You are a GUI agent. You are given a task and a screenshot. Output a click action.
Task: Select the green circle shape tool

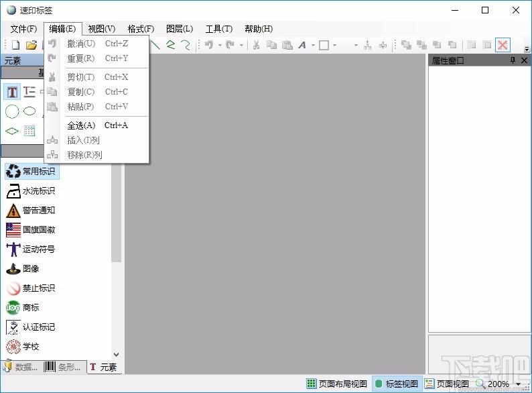12,111
